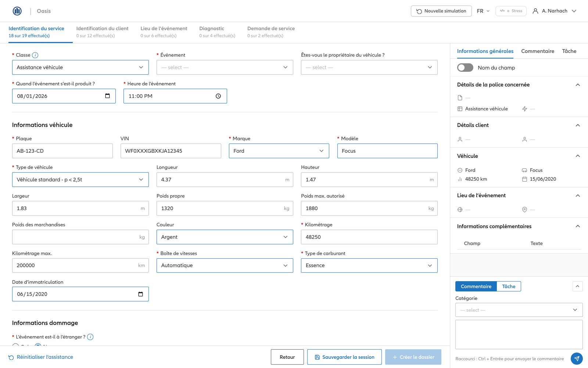Viewport: 588px width, 368px height.
Task: Switch to Lieu de l'événement tab
Action: (164, 32)
